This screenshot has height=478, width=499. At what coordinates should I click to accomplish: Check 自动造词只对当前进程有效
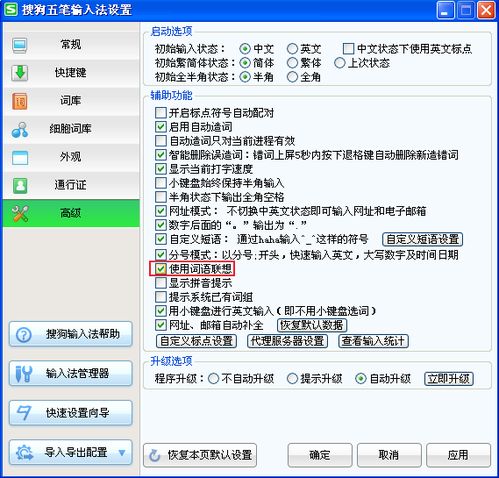(x=161, y=141)
